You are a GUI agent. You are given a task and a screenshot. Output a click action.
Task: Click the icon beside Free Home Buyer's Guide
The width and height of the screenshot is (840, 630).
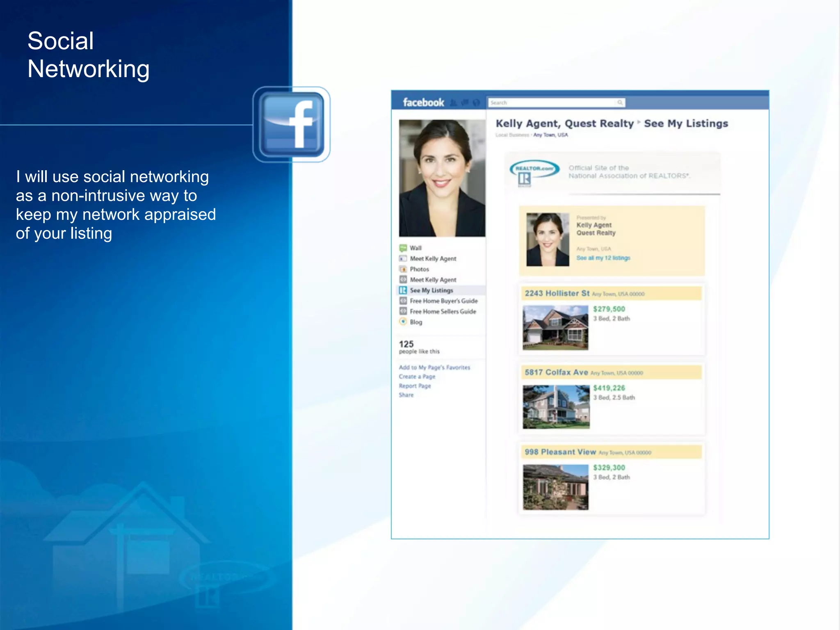click(403, 301)
